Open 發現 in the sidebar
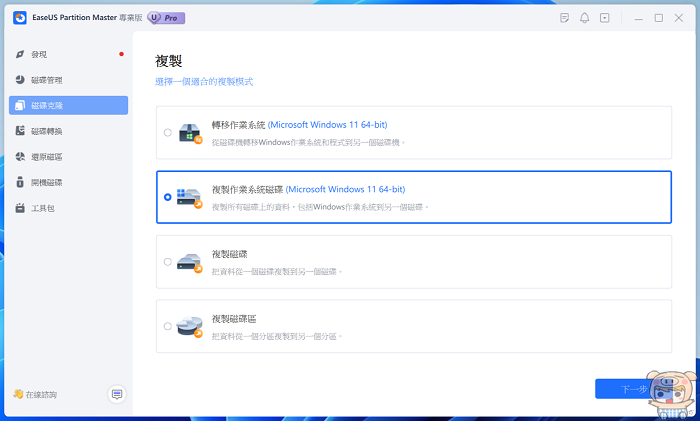This screenshot has height=421, width=700. point(39,54)
